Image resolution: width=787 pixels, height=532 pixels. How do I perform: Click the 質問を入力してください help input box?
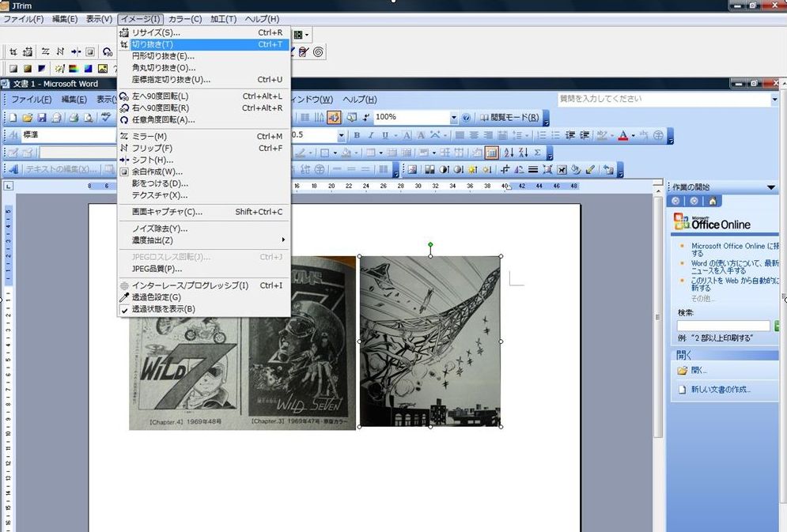tap(641, 99)
